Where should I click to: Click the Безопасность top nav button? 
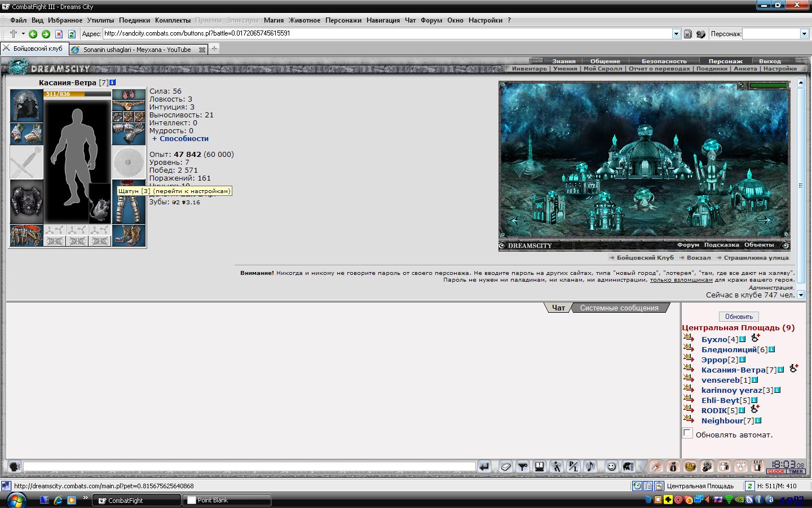pos(664,61)
